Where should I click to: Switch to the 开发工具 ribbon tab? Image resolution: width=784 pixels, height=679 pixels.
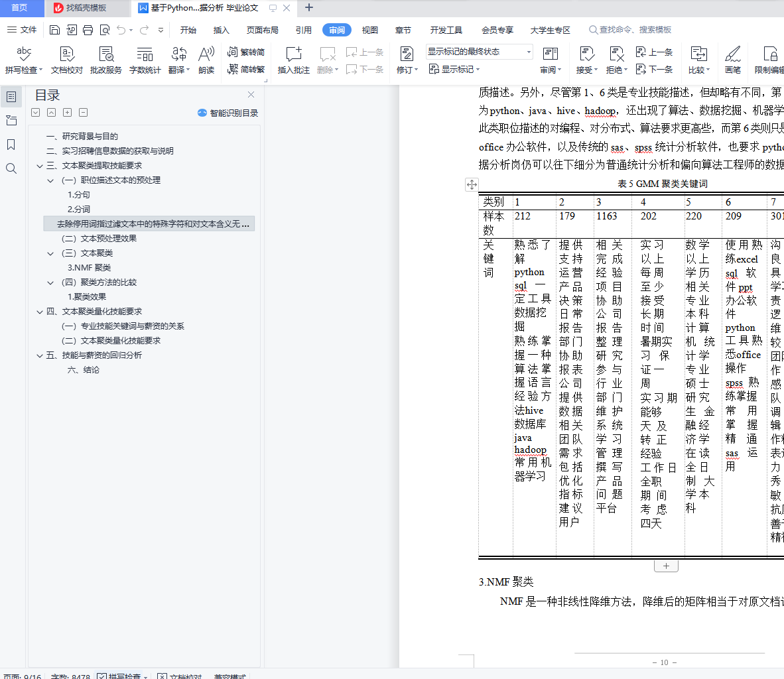446,30
